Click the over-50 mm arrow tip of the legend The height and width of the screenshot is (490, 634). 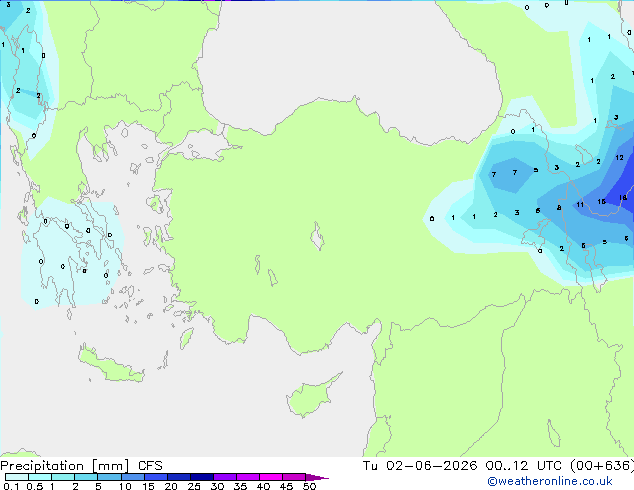[317, 477]
